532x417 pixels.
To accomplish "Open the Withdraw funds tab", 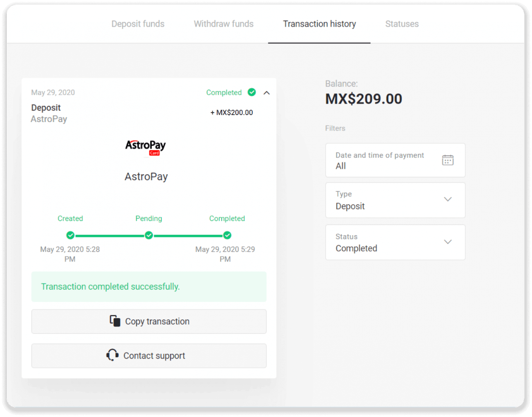I will (223, 24).
